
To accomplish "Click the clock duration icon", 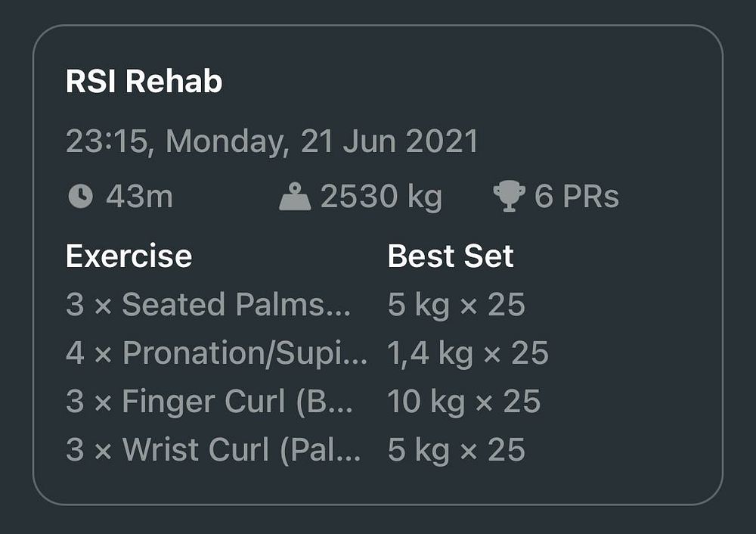I will pyautogui.click(x=81, y=197).
